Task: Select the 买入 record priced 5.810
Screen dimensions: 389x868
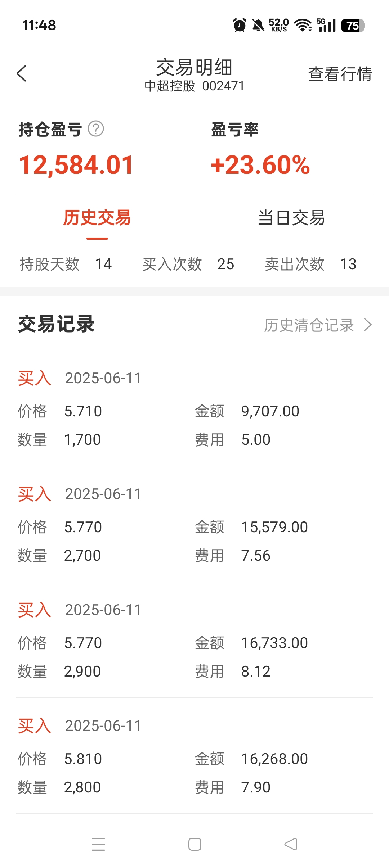Action: point(194,756)
